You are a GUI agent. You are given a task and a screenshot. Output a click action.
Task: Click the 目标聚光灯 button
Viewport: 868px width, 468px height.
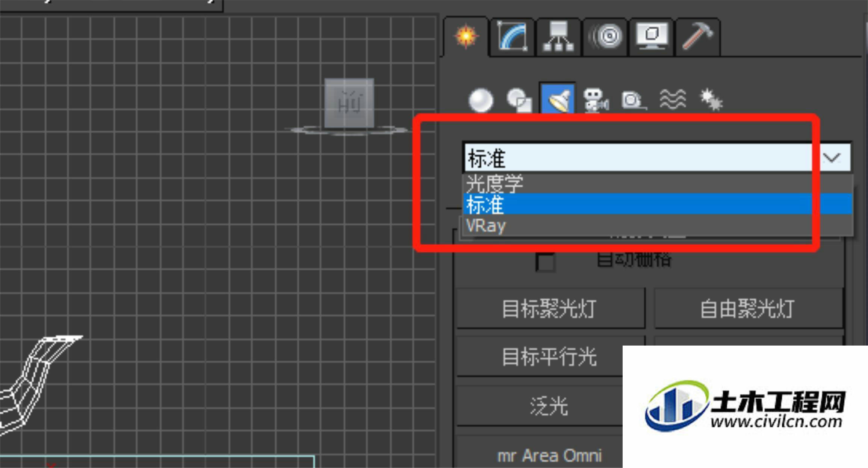550,309
